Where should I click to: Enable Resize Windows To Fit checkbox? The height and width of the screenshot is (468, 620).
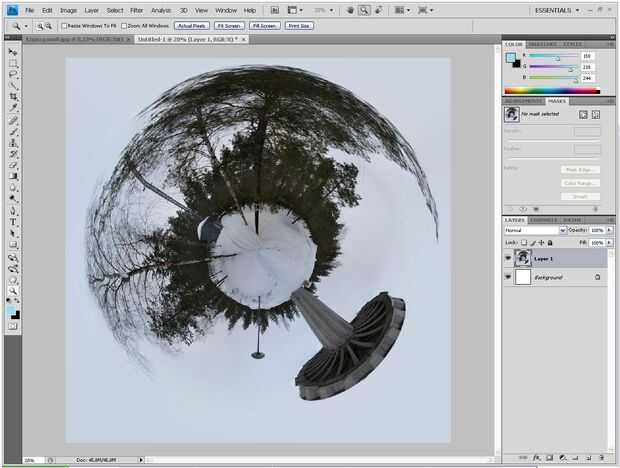click(x=65, y=25)
